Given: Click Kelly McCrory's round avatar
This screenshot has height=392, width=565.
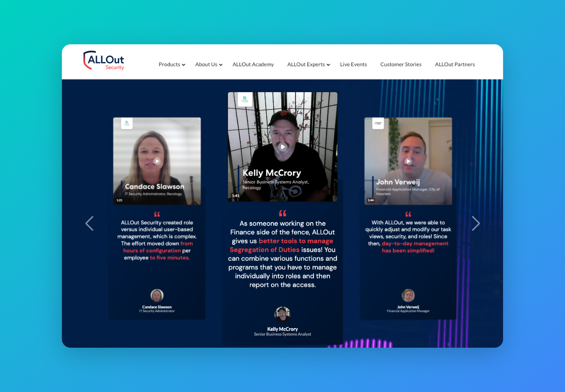Looking at the screenshot, I should pos(282,314).
